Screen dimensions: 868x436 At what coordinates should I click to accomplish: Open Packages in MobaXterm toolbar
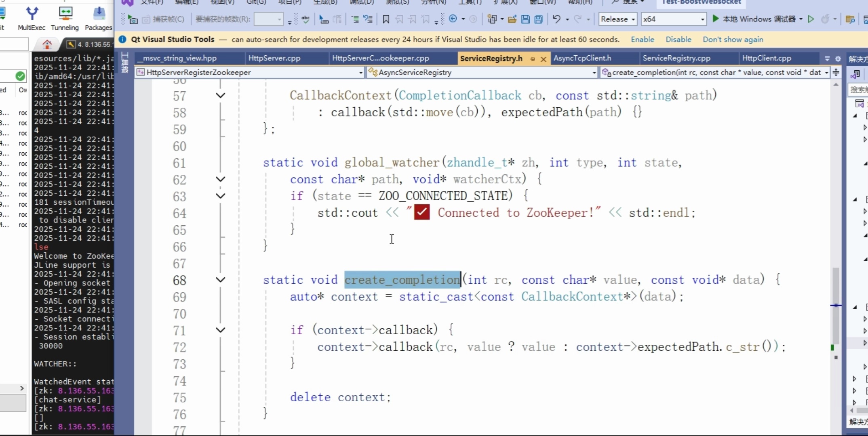99,19
